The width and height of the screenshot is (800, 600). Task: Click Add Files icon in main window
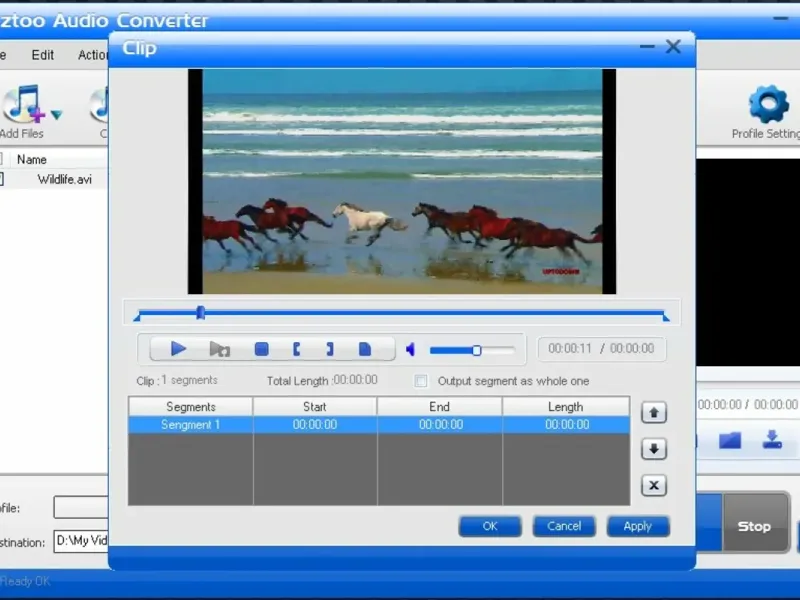23,105
